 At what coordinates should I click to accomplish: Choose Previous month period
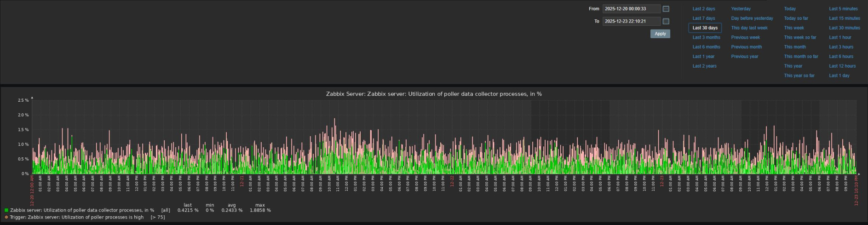(x=747, y=47)
